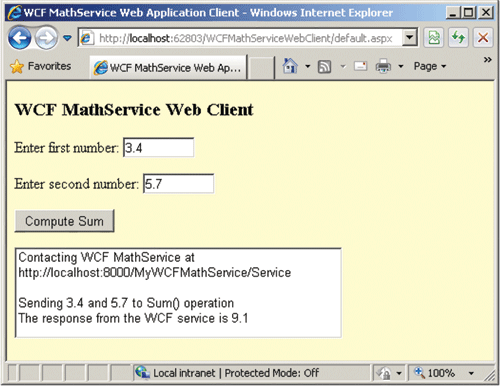Go back with the Back arrow button

tap(20, 38)
